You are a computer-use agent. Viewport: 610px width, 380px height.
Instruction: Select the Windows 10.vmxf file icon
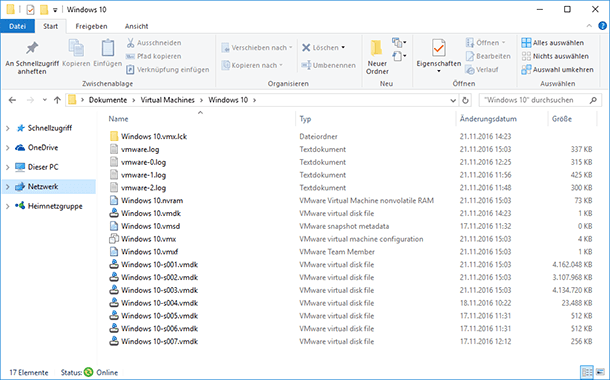click(114, 252)
